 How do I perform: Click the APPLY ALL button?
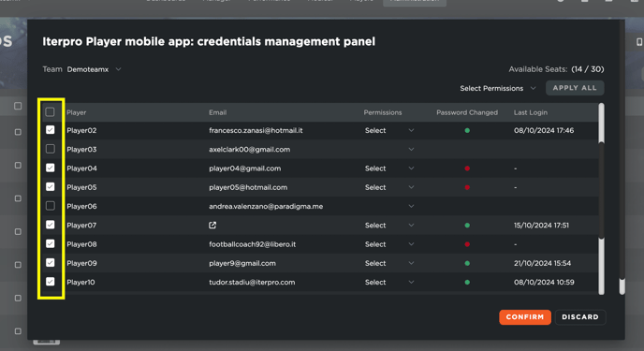click(575, 88)
